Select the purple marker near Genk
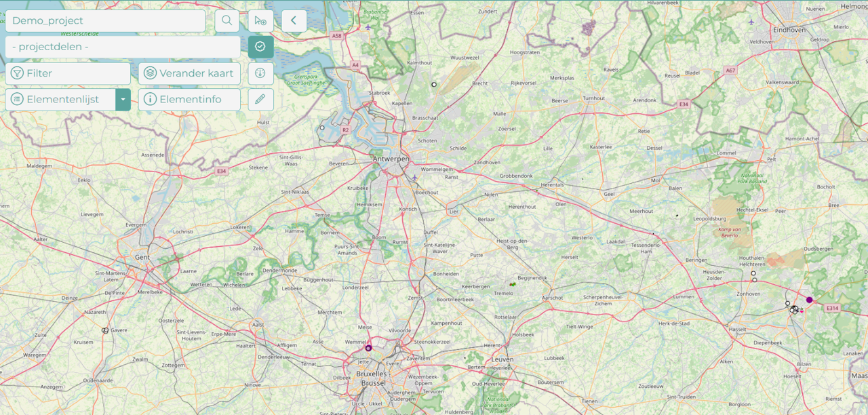Image resolution: width=868 pixels, height=415 pixels. (x=809, y=300)
